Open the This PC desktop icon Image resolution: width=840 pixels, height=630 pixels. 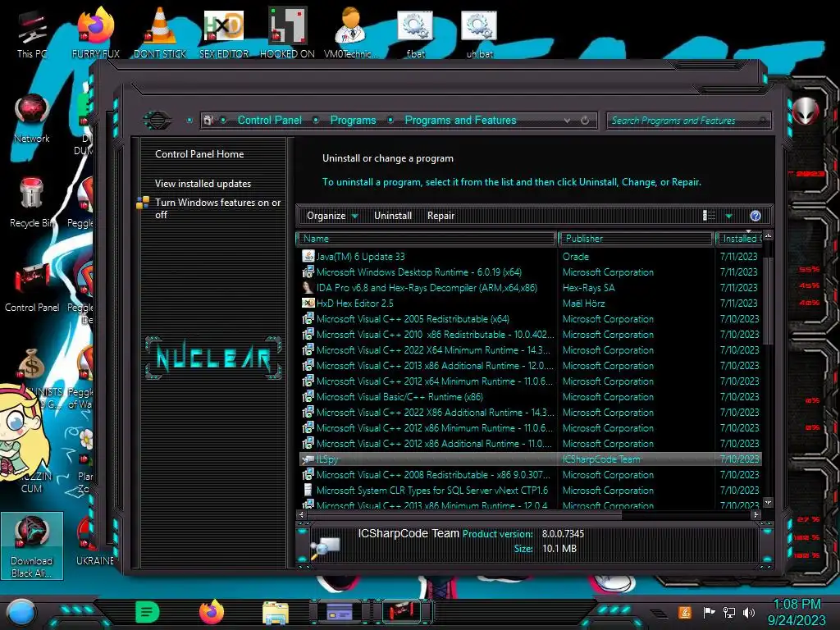pyautogui.click(x=32, y=33)
